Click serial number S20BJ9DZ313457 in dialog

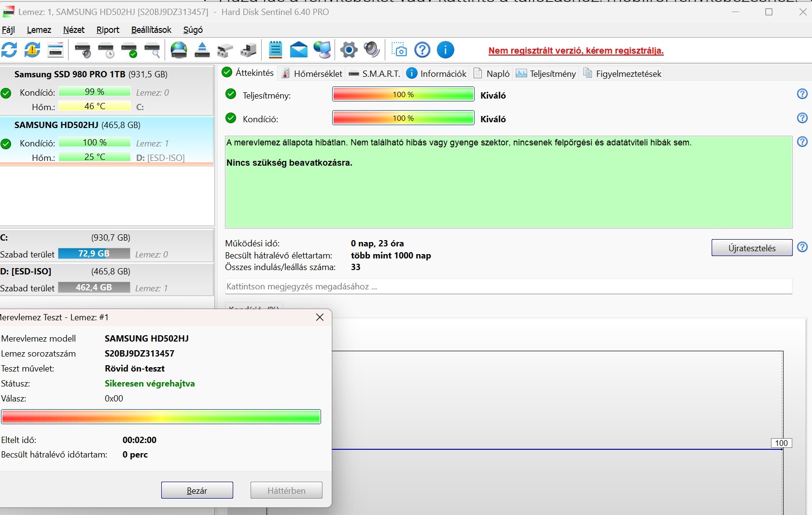coord(140,354)
